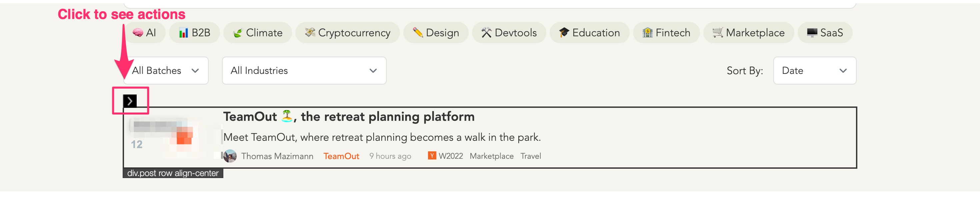This screenshot has width=980, height=205.
Task: Open the All Batches dropdown
Action: coord(165,71)
